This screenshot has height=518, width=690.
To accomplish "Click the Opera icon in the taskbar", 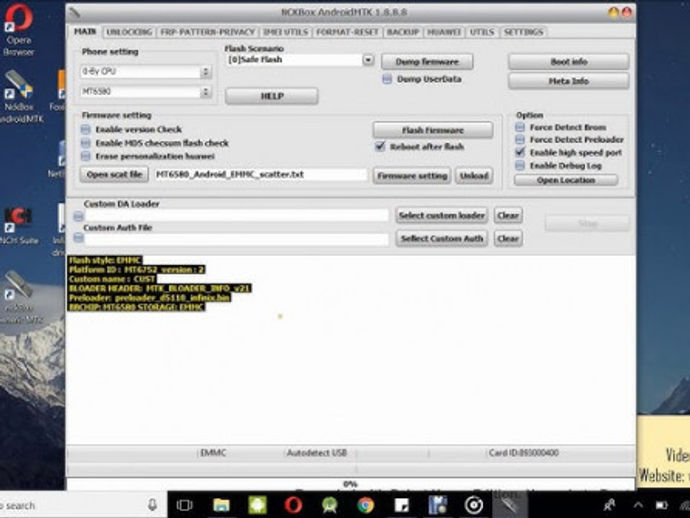I will tap(293, 505).
